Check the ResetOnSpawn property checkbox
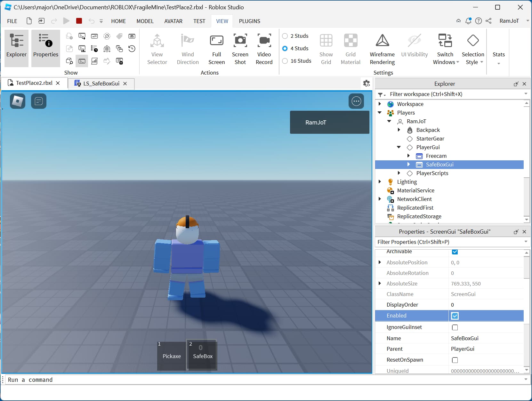 point(455,360)
